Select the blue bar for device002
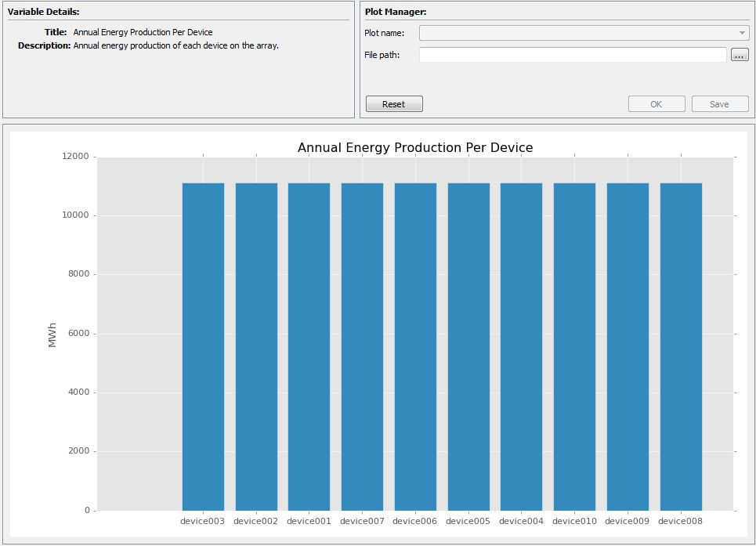This screenshot has width=756, height=546. (256, 346)
